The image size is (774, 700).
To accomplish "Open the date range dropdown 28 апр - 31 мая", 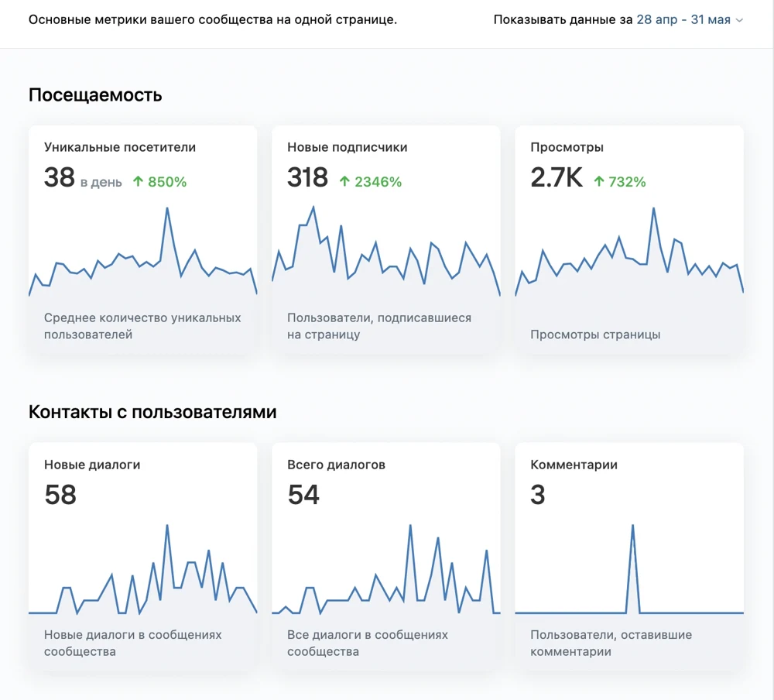I will pos(689,20).
